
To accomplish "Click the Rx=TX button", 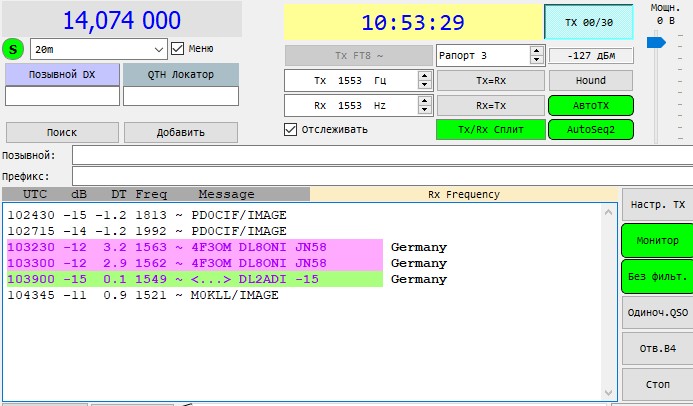I will coord(490,105).
